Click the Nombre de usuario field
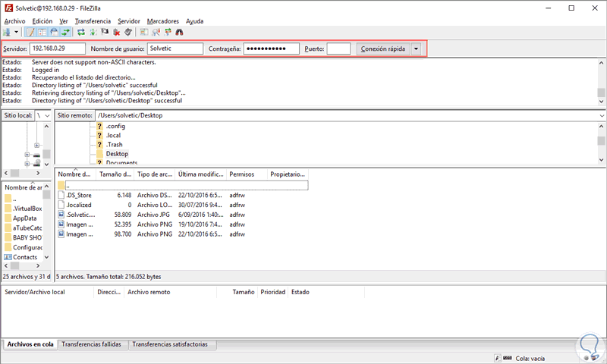The width and height of the screenshot is (607, 364). coord(175,49)
